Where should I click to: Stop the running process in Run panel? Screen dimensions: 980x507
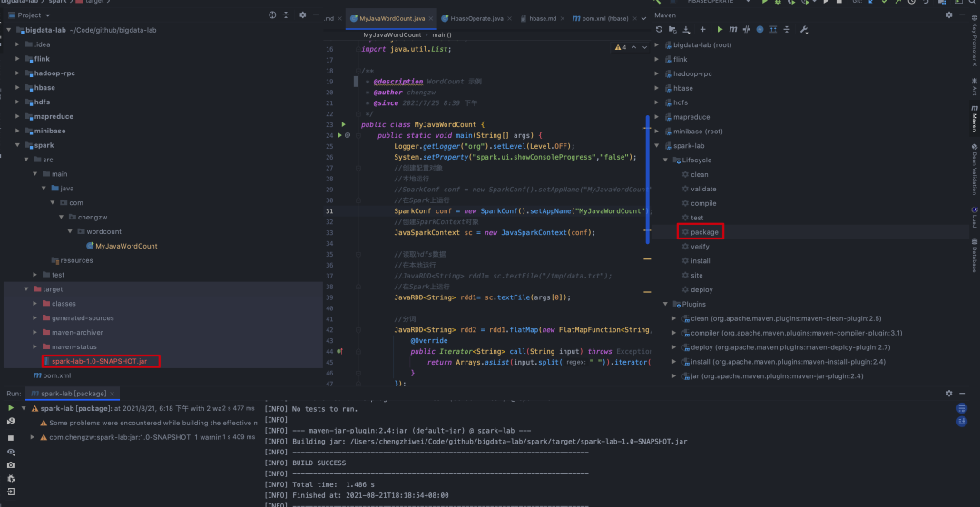click(11, 438)
